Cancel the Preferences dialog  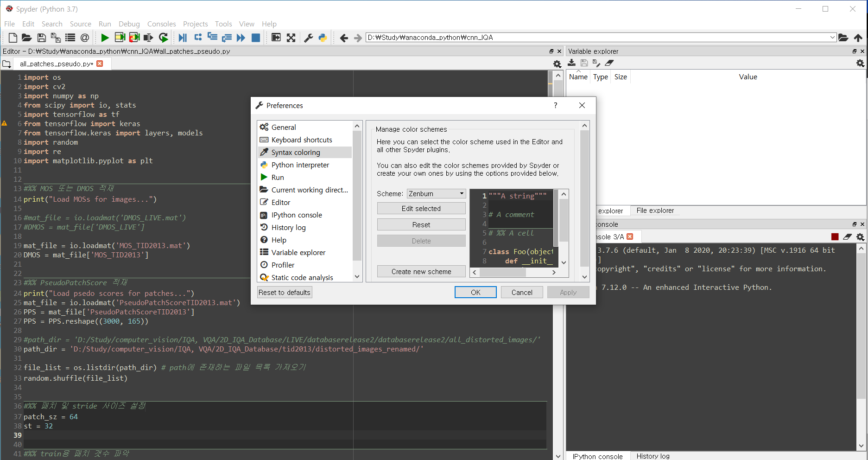tap(522, 293)
